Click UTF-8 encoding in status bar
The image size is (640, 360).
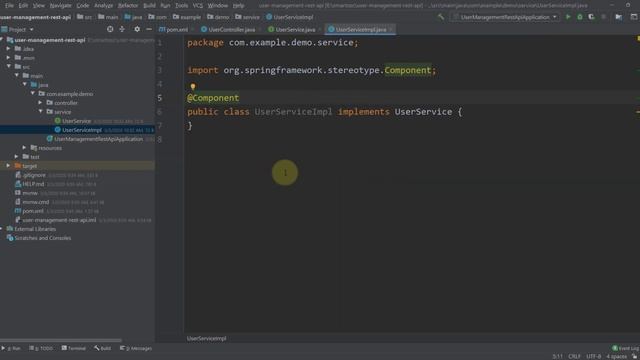[x=593, y=356]
